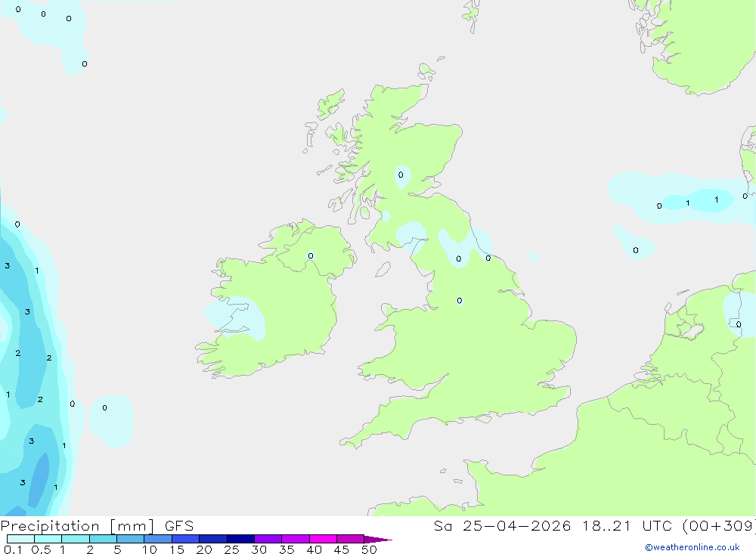Click the '50' legend scale label

(369, 549)
